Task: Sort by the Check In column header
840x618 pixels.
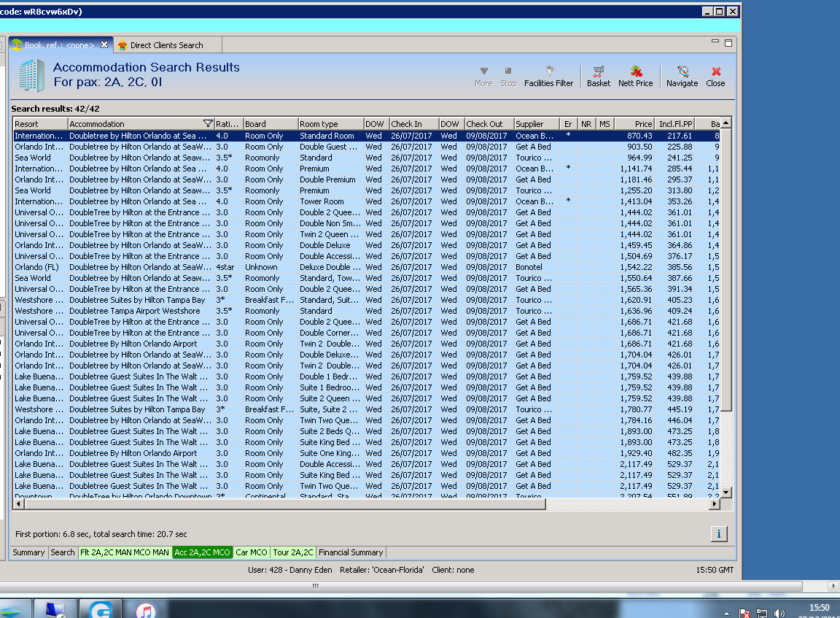Action: click(414, 124)
